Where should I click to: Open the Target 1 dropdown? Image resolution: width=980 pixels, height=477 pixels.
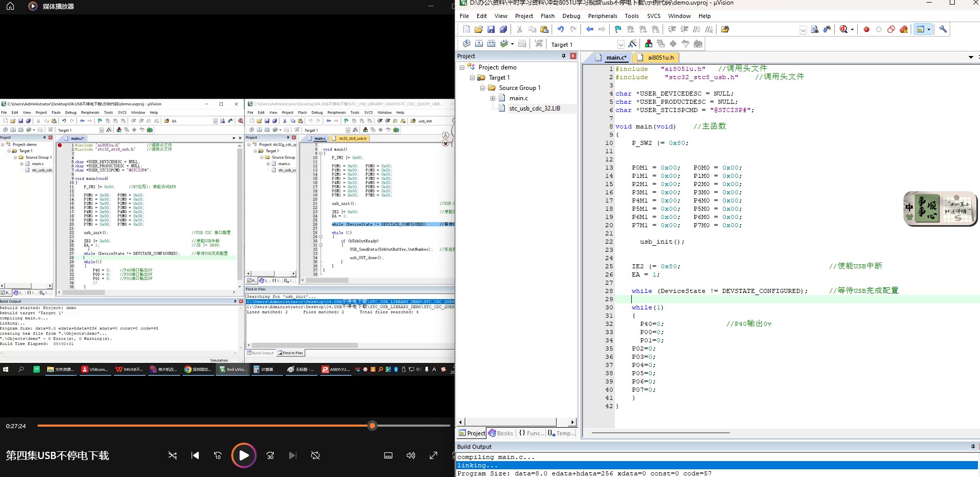coord(620,45)
